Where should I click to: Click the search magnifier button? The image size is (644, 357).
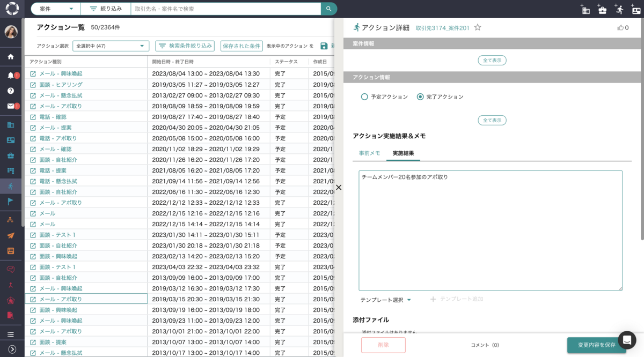pos(329,9)
